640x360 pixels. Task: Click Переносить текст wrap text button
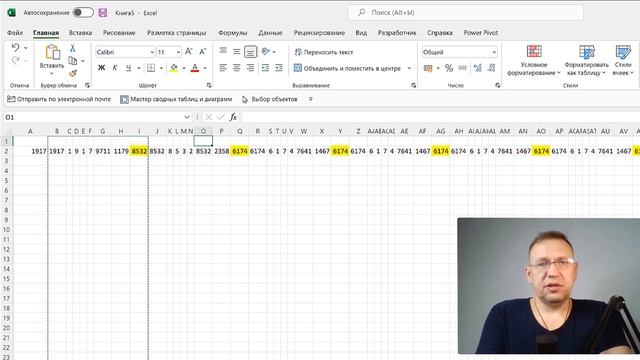point(324,52)
